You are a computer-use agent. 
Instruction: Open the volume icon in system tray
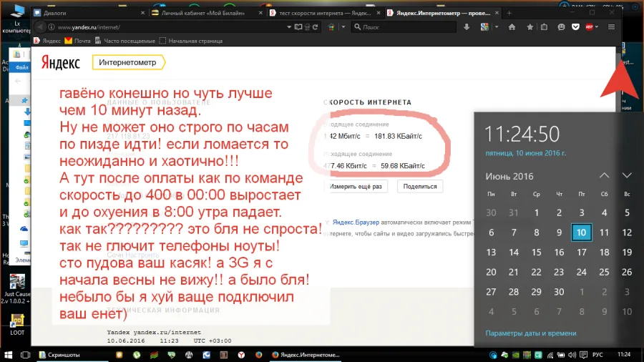click(572, 355)
